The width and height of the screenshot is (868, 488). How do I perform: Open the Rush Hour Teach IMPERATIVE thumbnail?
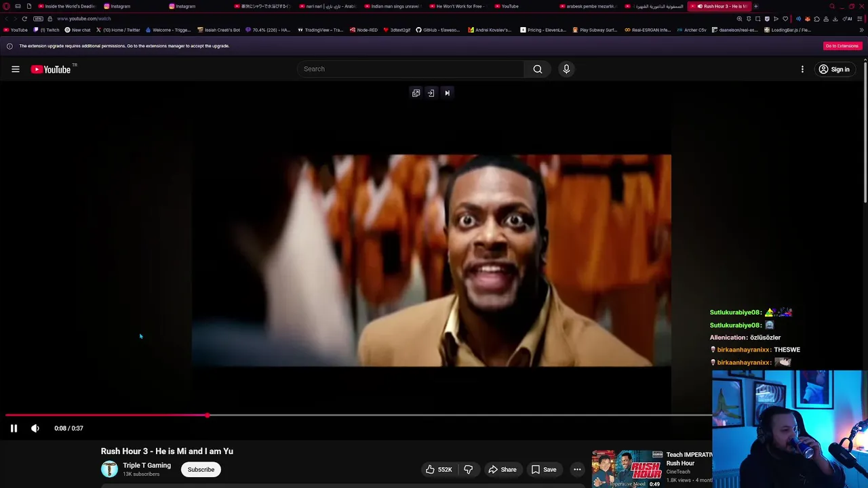(x=627, y=468)
